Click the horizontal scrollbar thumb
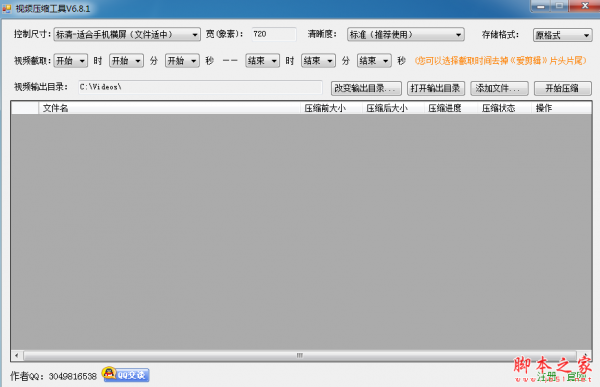 click(x=300, y=355)
